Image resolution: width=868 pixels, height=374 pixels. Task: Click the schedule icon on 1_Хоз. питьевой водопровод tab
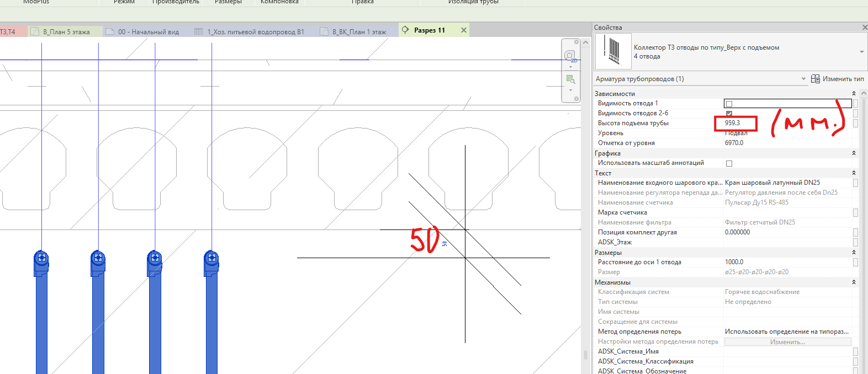click(x=199, y=32)
